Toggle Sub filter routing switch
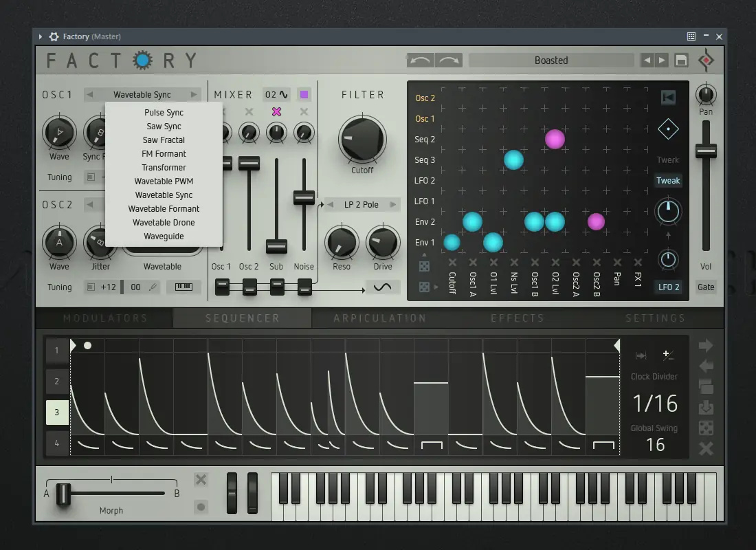 coord(277,287)
